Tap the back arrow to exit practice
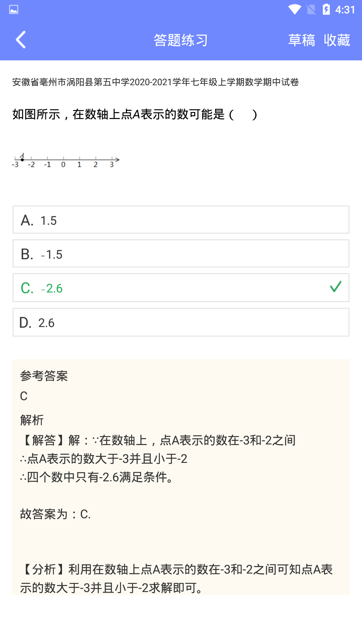362x644 pixels. click(x=21, y=39)
